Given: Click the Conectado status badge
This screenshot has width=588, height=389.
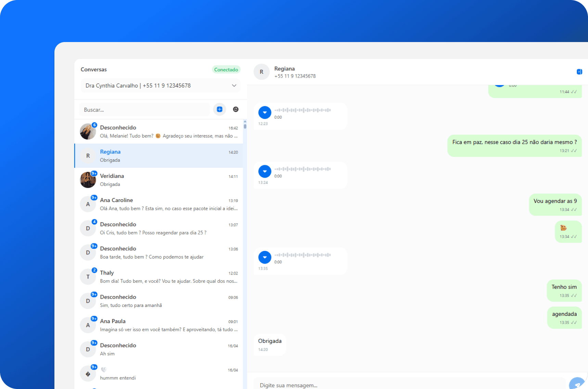Looking at the screenshot, I should click(226, 70).
